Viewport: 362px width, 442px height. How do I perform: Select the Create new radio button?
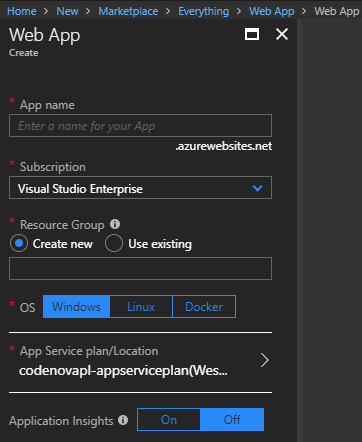click(x=19, y=244)
